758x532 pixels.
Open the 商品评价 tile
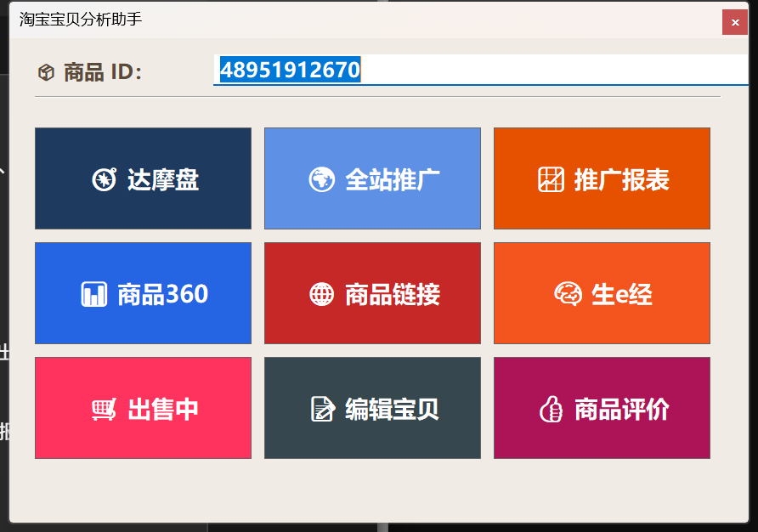(x=602, y=408)
